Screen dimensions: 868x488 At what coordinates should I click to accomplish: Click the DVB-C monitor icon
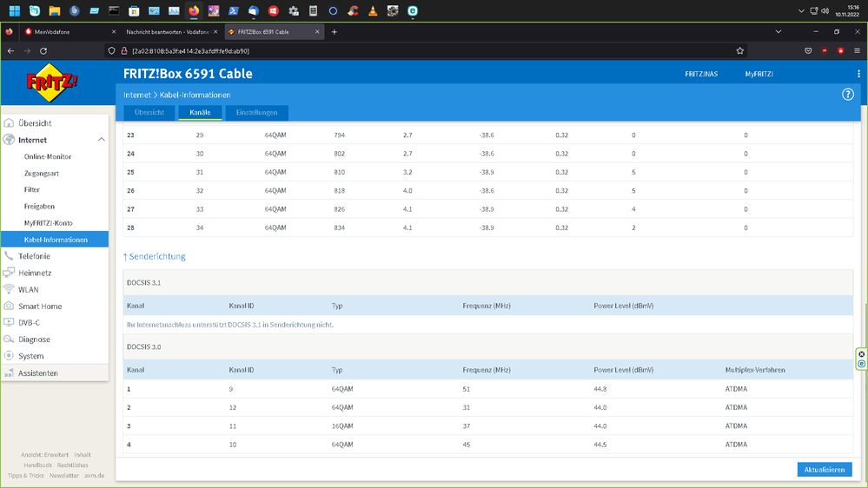pos(9,322)
